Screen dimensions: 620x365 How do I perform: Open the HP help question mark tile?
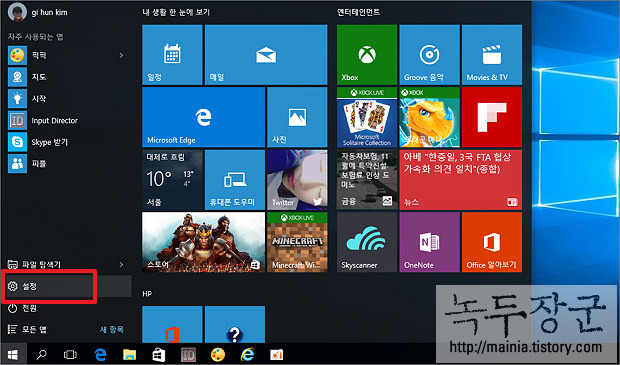[x=235, y=324]
